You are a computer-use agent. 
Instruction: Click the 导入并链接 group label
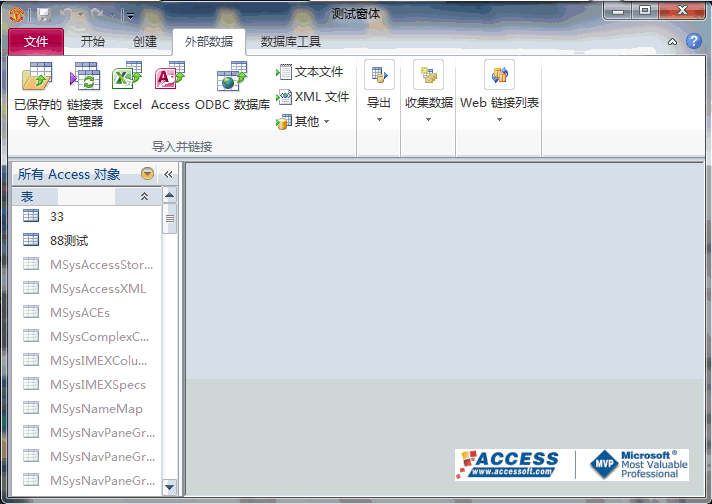pyautogui.click(x=182, y=146)
